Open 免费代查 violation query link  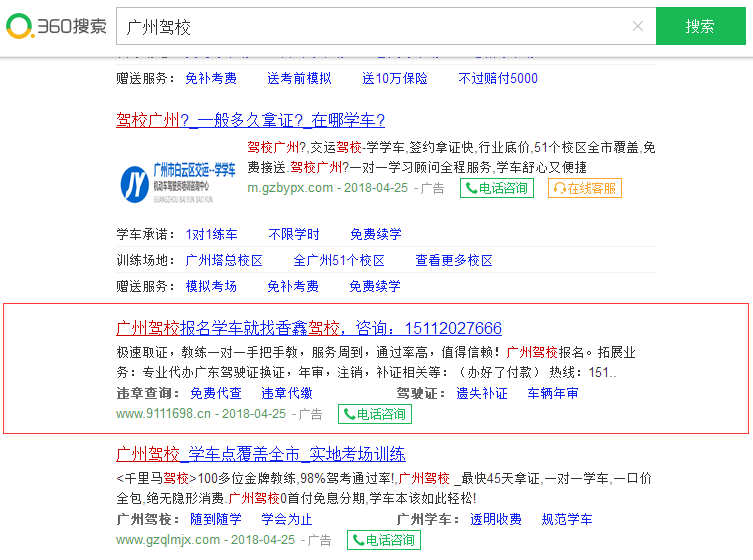[216, 393]
